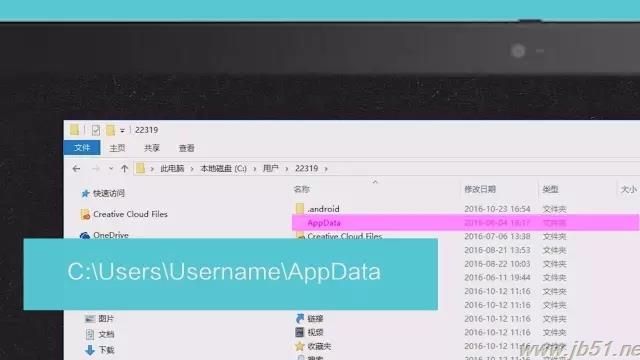Open the quick access toolbar dropdown
Viewport: 640px width, 360px height.
coord(122,131)
